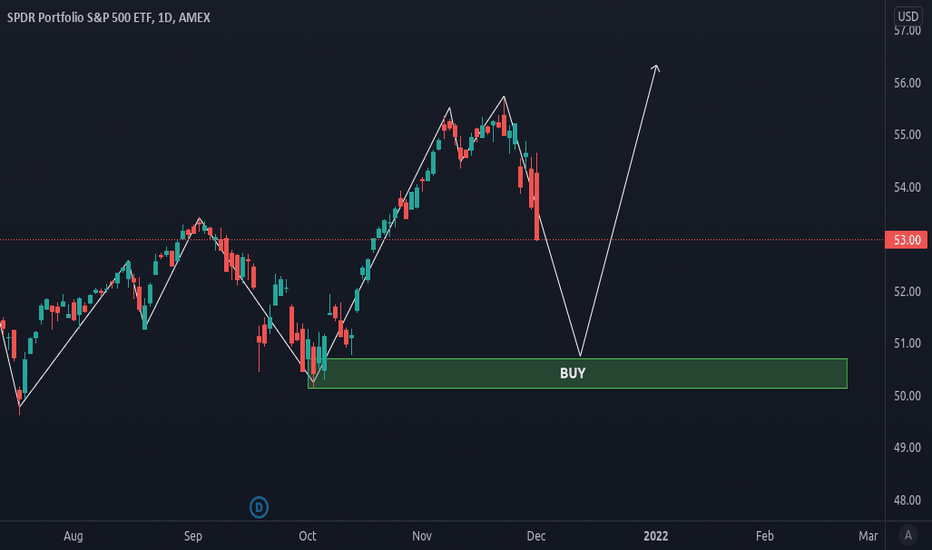Click the Oct label on time axis
The image size is (932, 550).
[x=307, y=536]
